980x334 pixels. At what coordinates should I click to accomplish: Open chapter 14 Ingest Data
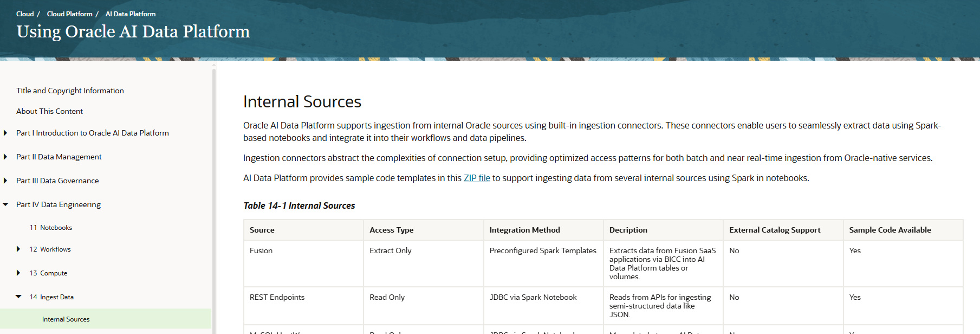point(51,297)
